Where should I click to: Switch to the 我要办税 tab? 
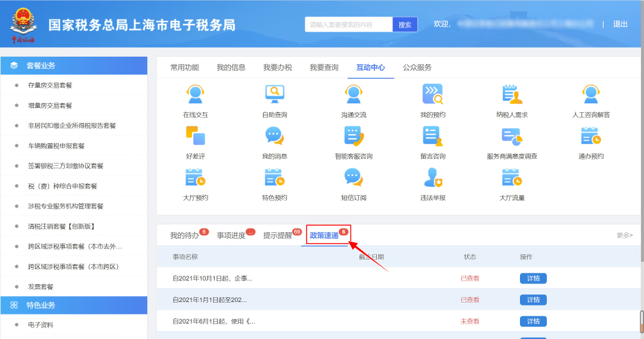coord(277,67)
